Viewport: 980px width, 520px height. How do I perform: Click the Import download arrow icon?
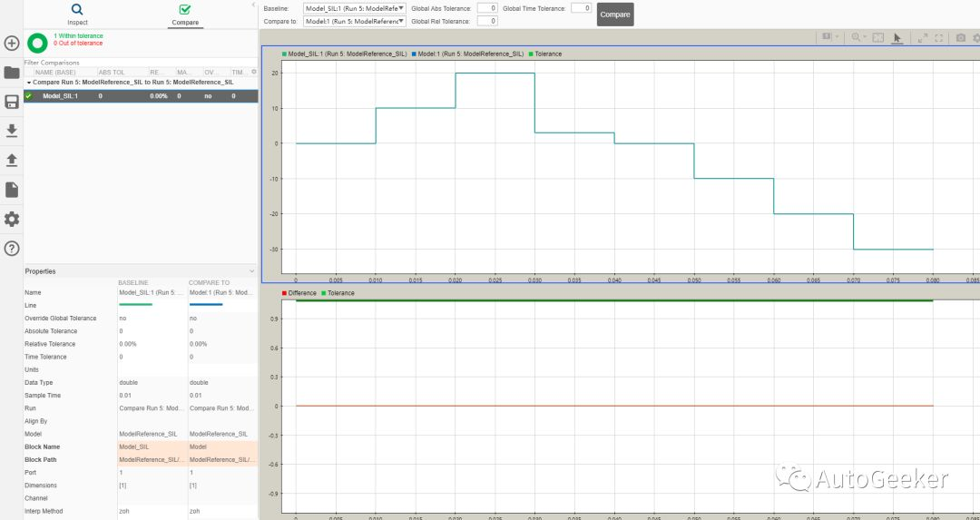click(11, 131)
